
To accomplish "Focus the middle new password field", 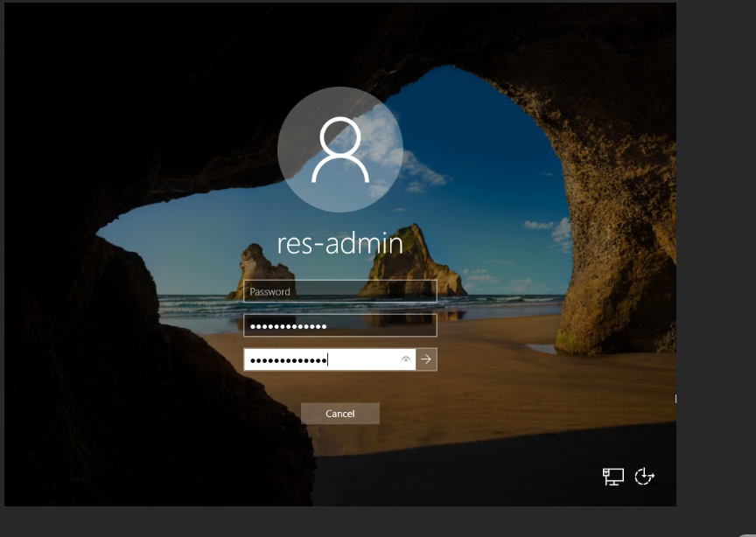I will (340, 325).
